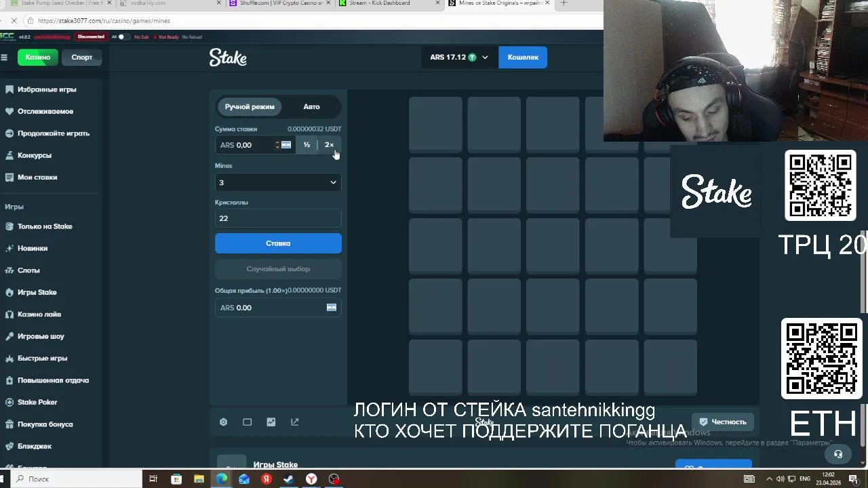
Task: Expand the Mines count dropdown
Action: click(x=278, y=182)
